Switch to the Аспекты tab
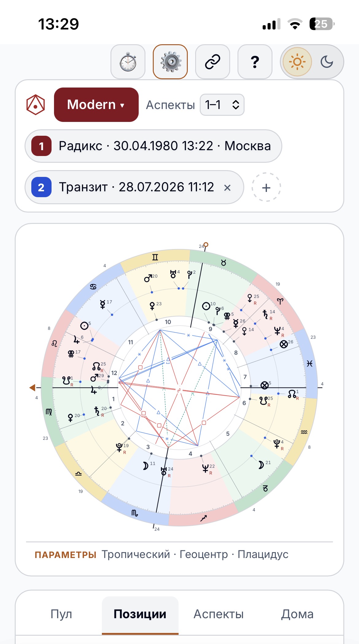Screen dimensions: 359x644 click(x=218, y=614)
